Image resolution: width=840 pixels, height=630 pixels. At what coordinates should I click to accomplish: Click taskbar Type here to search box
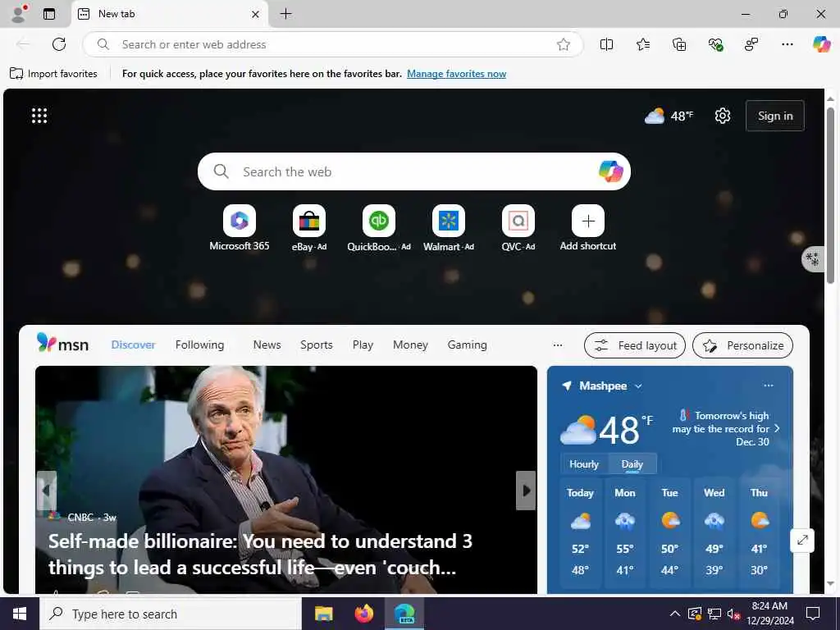(171, 614)
